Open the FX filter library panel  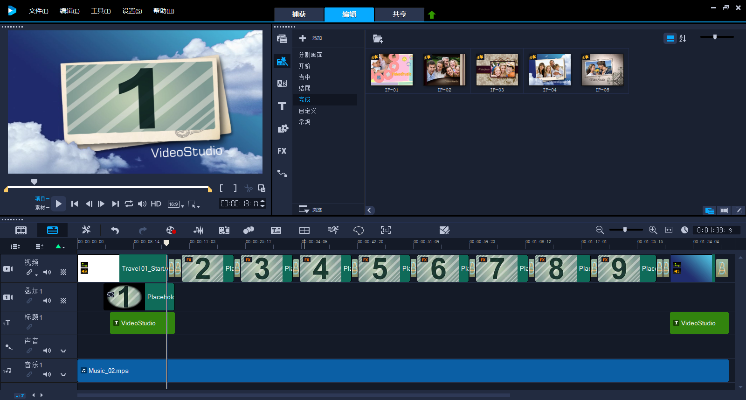(x=282, y=151)
